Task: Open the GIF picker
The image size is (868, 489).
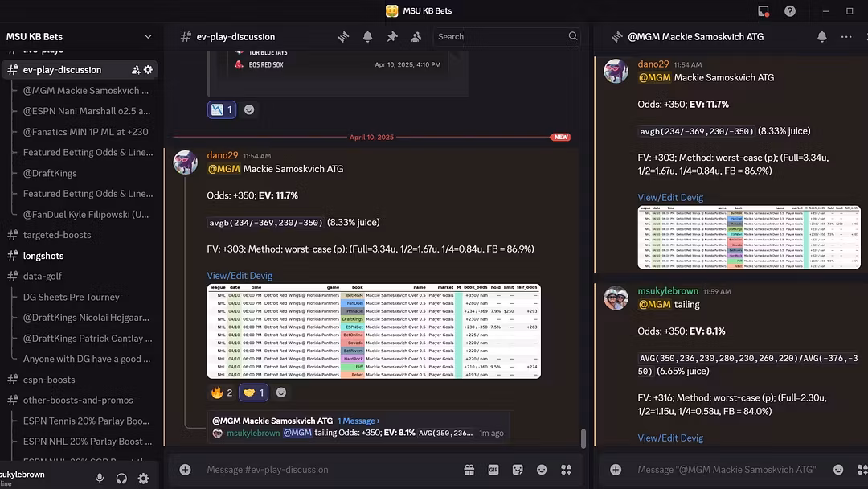Action: pos(493,470)
